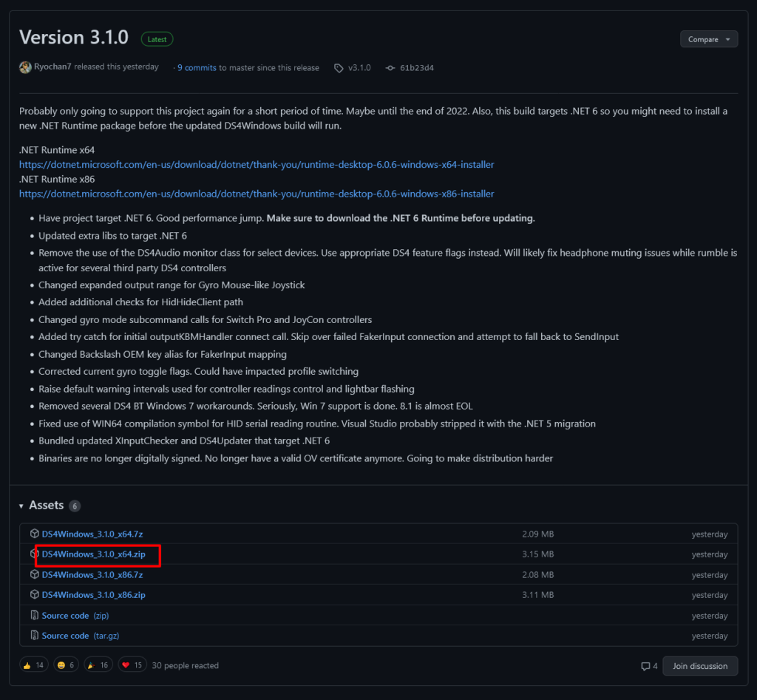Click the commit icon beside 61b23d4
757x700 pixels.
tap(390, 68)
